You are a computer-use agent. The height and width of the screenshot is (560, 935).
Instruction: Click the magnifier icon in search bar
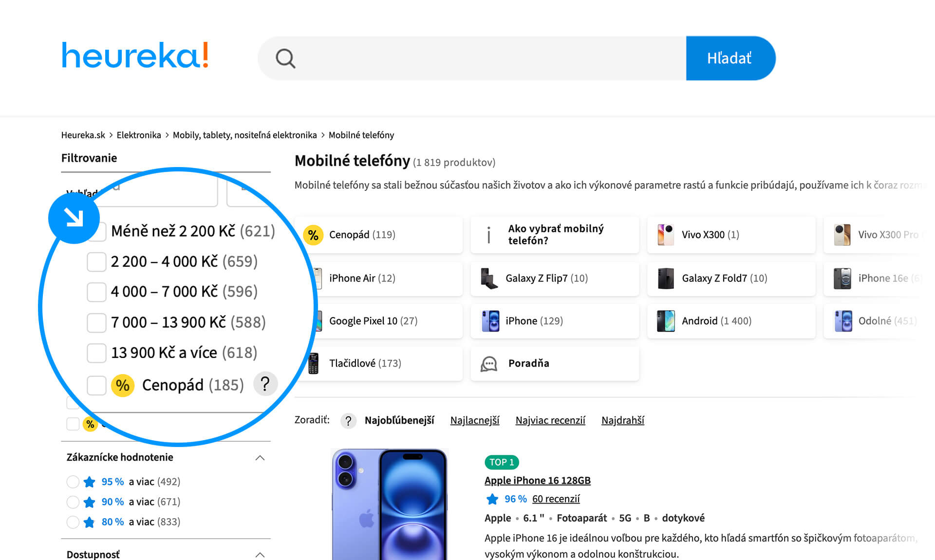[285, 58]
